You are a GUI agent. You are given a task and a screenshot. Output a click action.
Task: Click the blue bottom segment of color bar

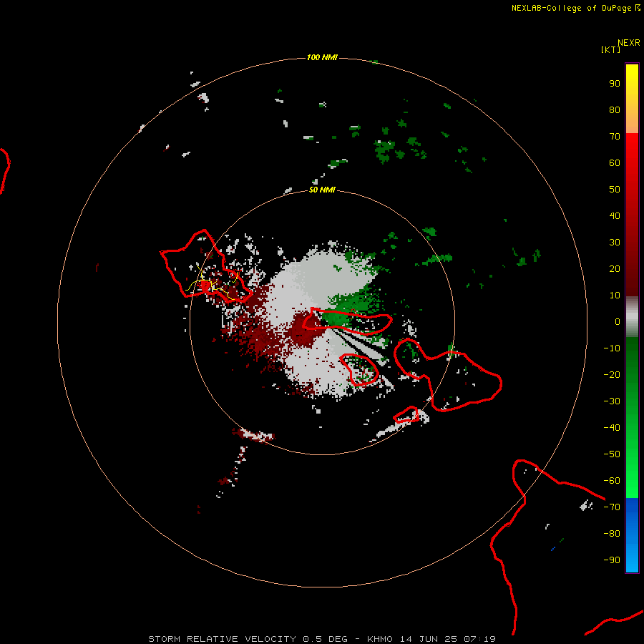click(x=632, y=535)
